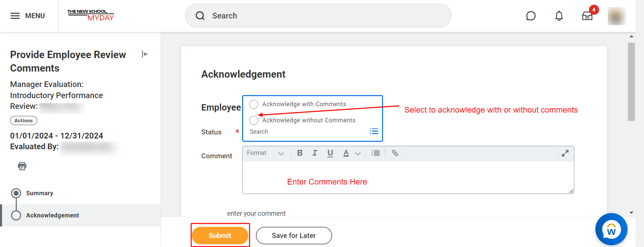The width and height of the screenshot is (644, 247).
Task: Insert a link in the comment editor
Action: click(x=395, y=153)
